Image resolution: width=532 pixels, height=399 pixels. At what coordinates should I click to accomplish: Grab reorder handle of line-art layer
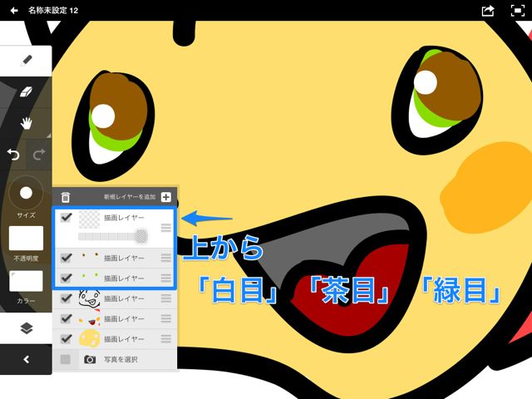[166, 298]
